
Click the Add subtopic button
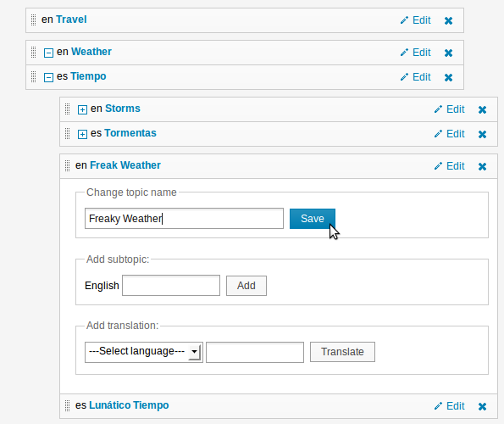pyautogui.click(x=246, y=286)
